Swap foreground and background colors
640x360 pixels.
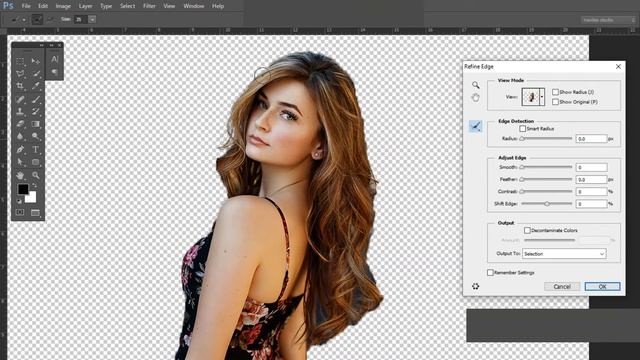(34, 186)
